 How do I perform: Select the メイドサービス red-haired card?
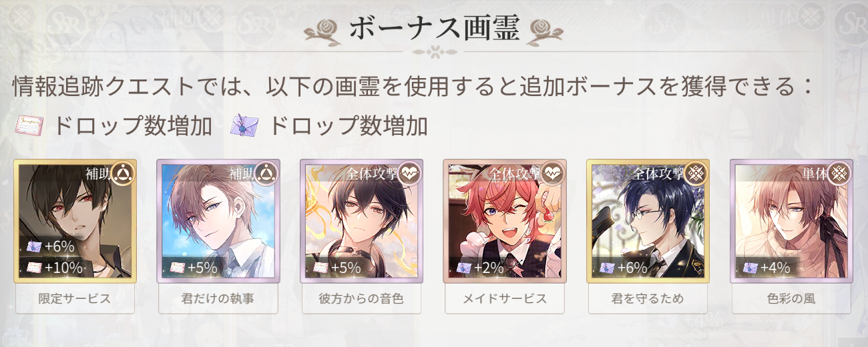pyautogui.click(x=505, y=221)
